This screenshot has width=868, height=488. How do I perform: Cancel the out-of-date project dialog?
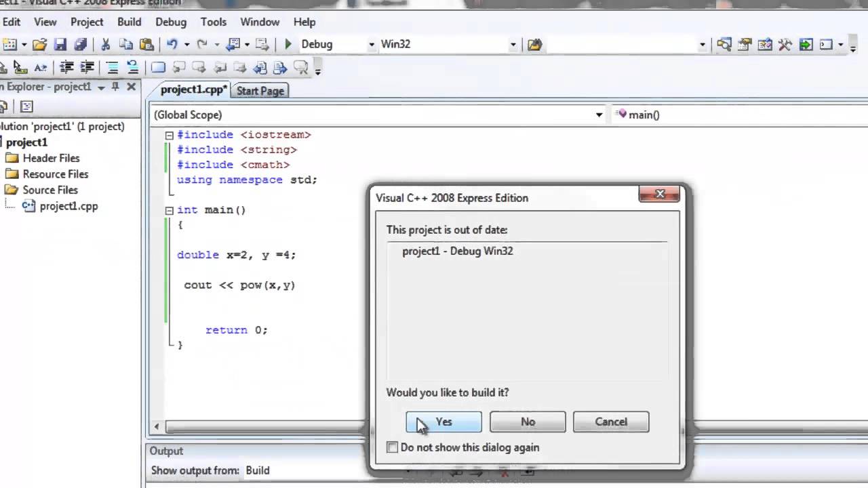tap(611, 422)
